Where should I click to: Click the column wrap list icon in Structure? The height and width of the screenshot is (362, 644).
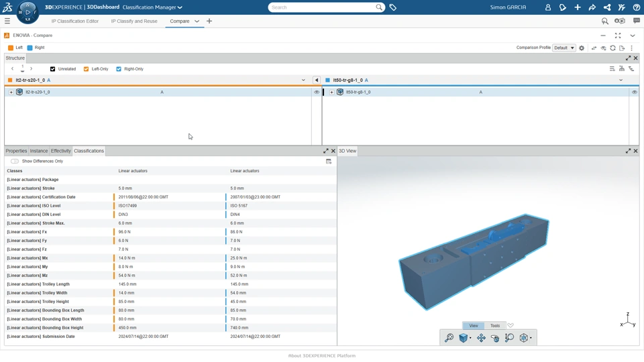click(612, 69)
